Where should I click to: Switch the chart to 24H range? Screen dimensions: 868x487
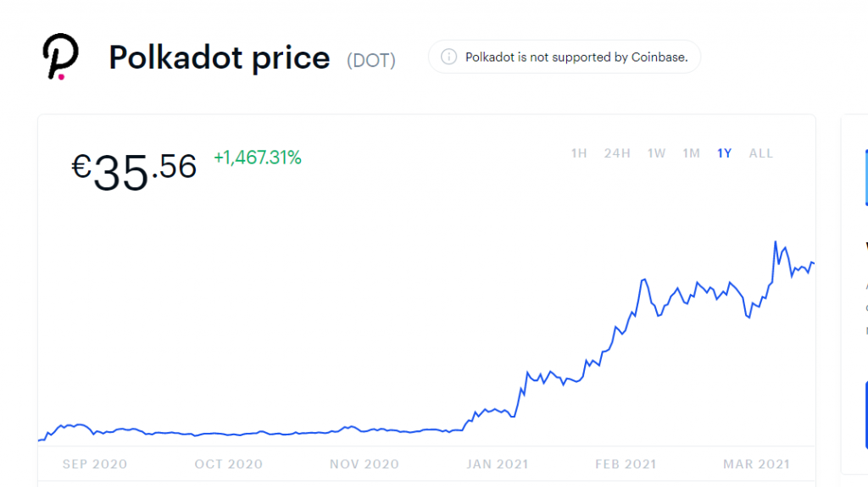point(617,153)
